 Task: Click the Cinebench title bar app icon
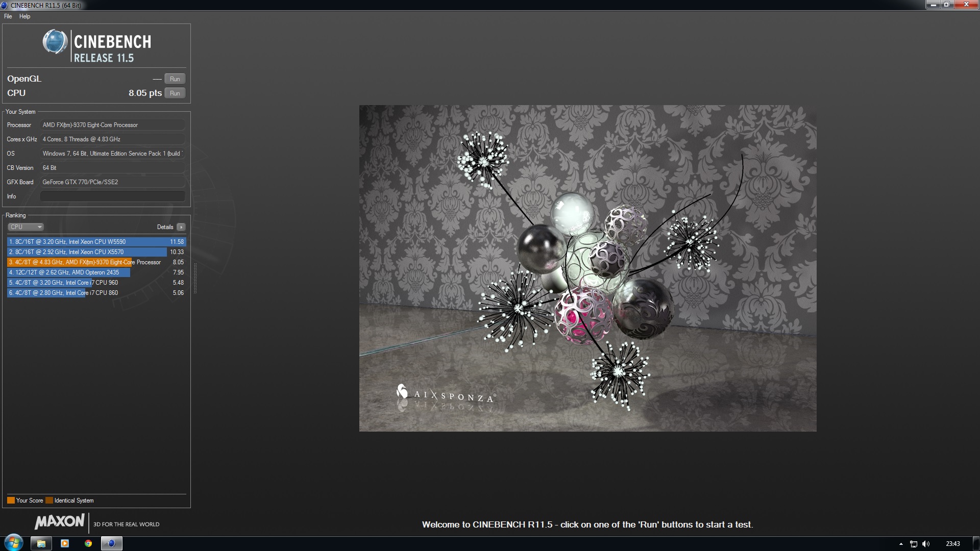point(5,5)
